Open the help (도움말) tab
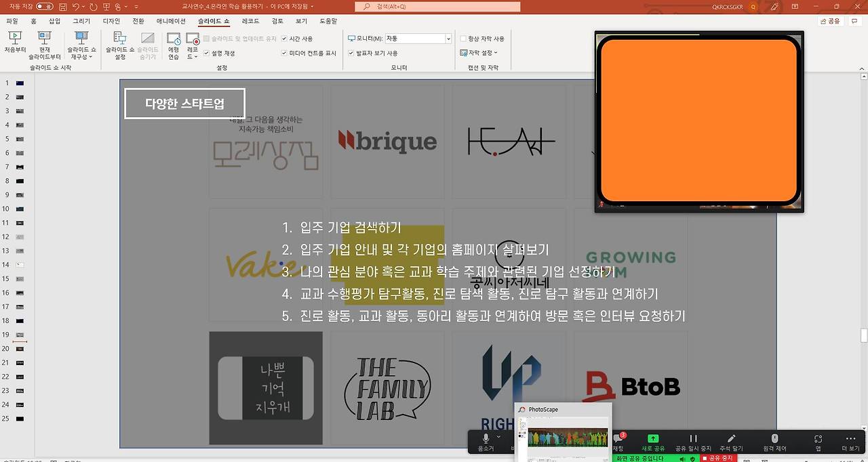 click(328, 21)
